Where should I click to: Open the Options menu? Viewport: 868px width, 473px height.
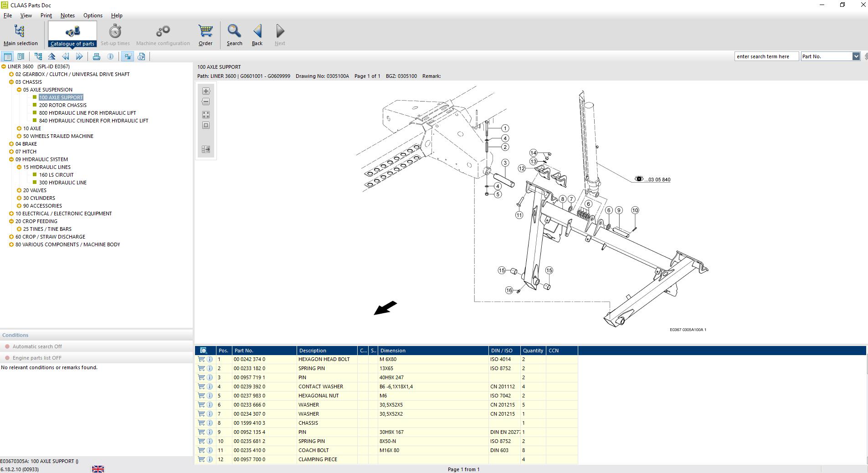(x=93, y=15)
